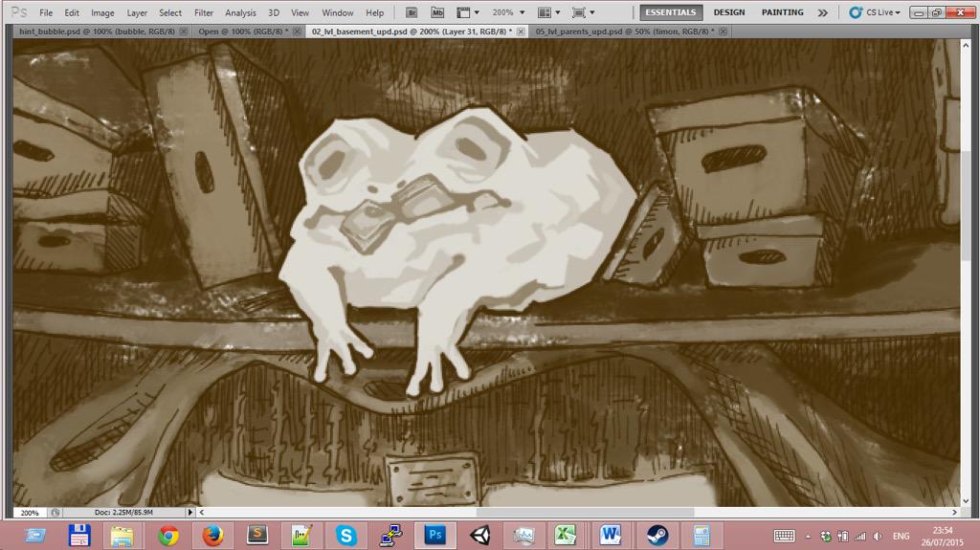Open Word from the taskbar
The image size is (980, 550).
[x=610, y=536]
